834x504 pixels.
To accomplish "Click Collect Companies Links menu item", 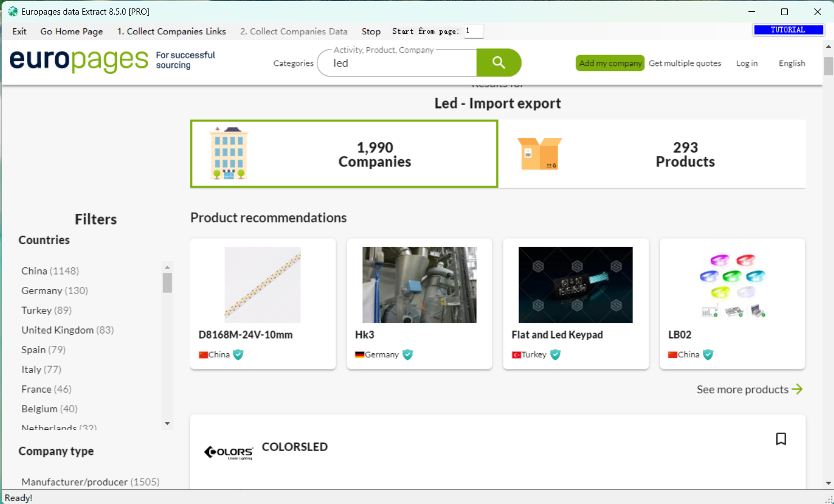I will tap(171, 31).
